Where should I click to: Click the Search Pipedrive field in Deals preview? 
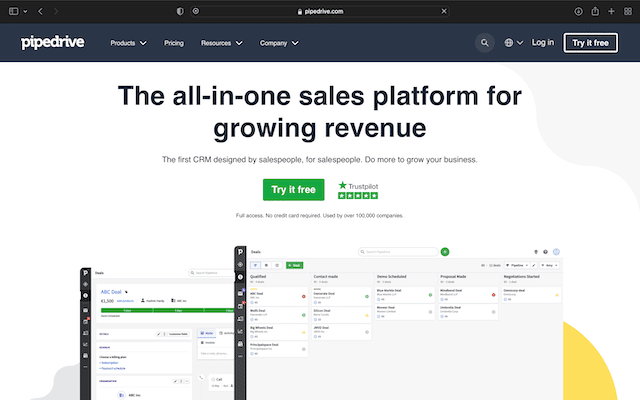pos(398,252)
